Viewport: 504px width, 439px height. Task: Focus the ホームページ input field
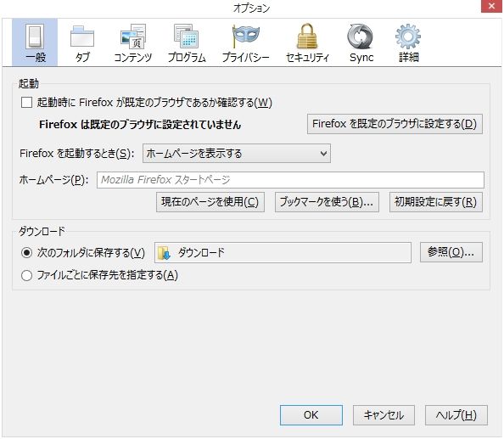click(x=290, y=180)
